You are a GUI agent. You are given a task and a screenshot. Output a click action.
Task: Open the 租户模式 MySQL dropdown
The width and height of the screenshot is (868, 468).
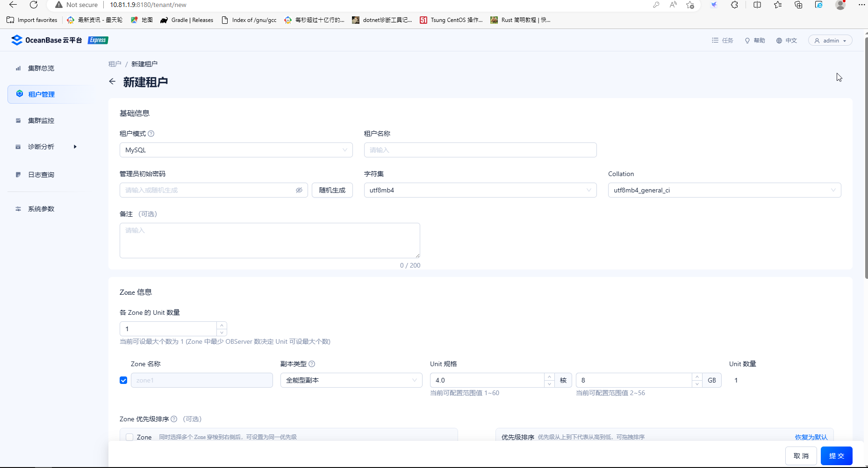236,150
